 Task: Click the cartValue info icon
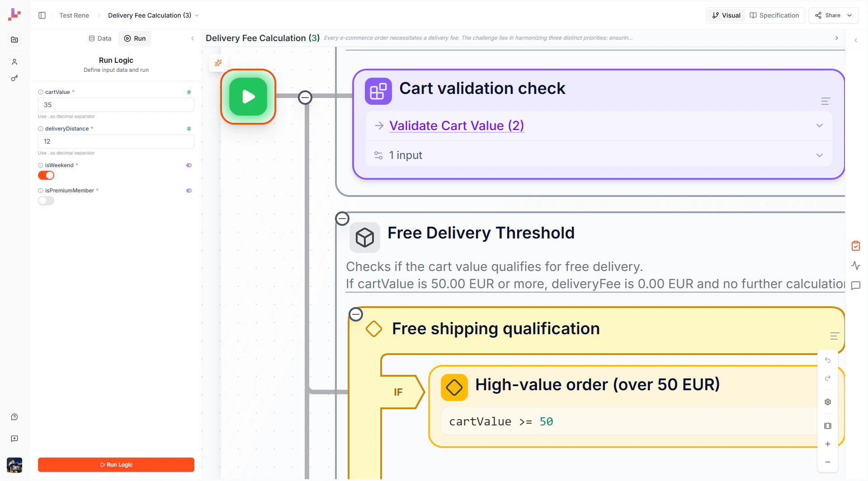pyautogui.click(x=41, y=92)
